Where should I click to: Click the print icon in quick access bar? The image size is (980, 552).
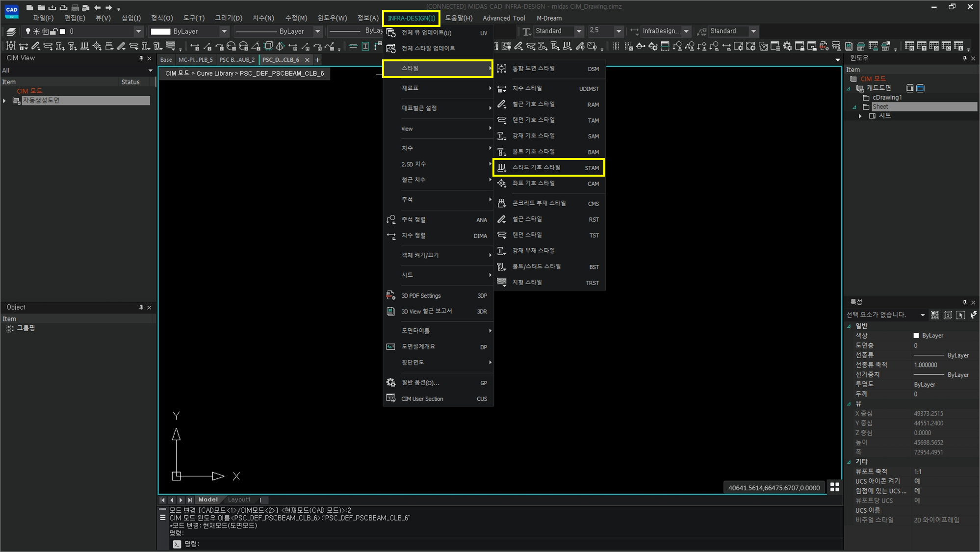[75, 7]
